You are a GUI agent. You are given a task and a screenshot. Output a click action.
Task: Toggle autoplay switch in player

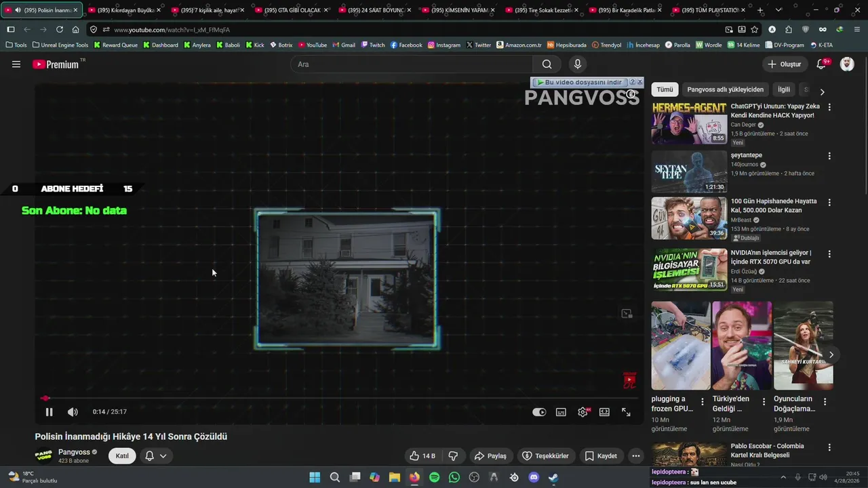point(539,412)
